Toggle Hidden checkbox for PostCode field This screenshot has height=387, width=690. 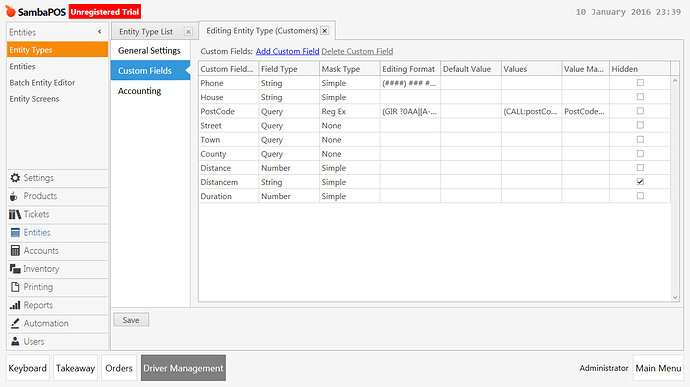click(640, 111)
